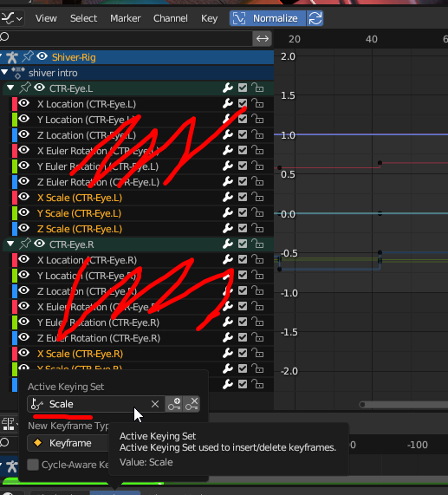Collapse the CTR-Eye.L group
448x495 pixels.
pyautogui.click(x=10, y=88)
